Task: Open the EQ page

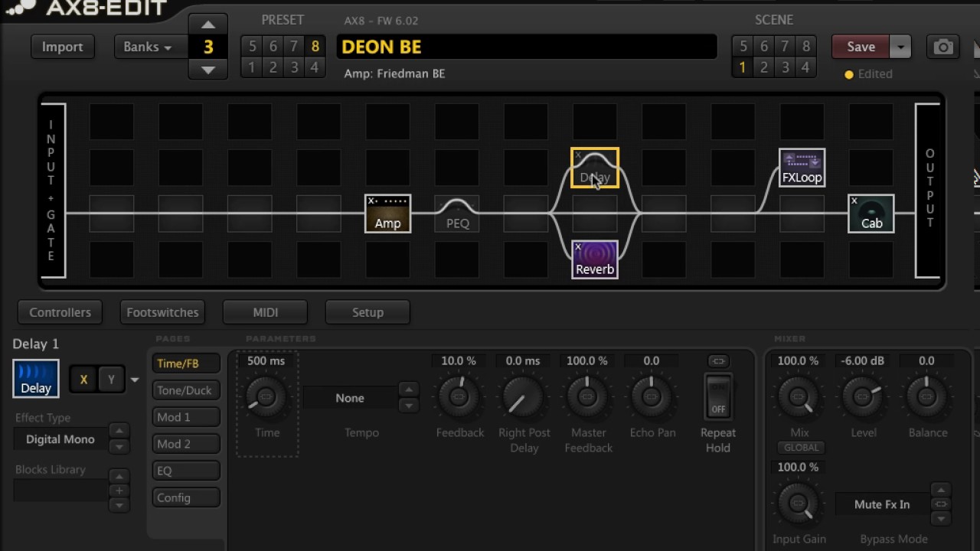Action: (186, 471)
